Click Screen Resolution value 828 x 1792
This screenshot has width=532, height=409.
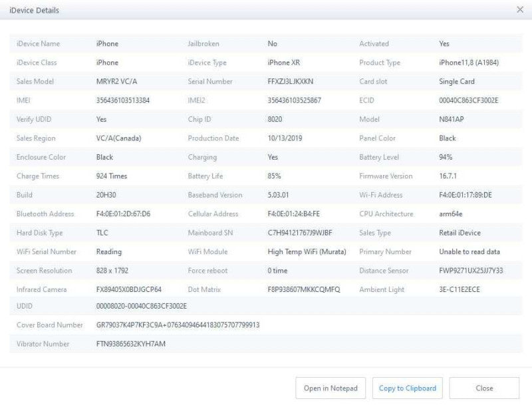point(112,271)
